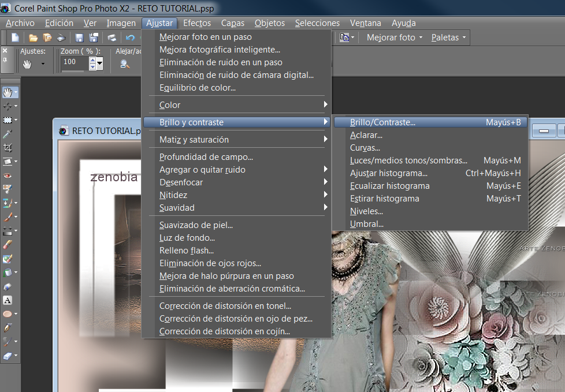Viewport: 565px width, 392px height.
Task: Open the Zoom percentage dropdown arrow
Action: click(100, 64)
